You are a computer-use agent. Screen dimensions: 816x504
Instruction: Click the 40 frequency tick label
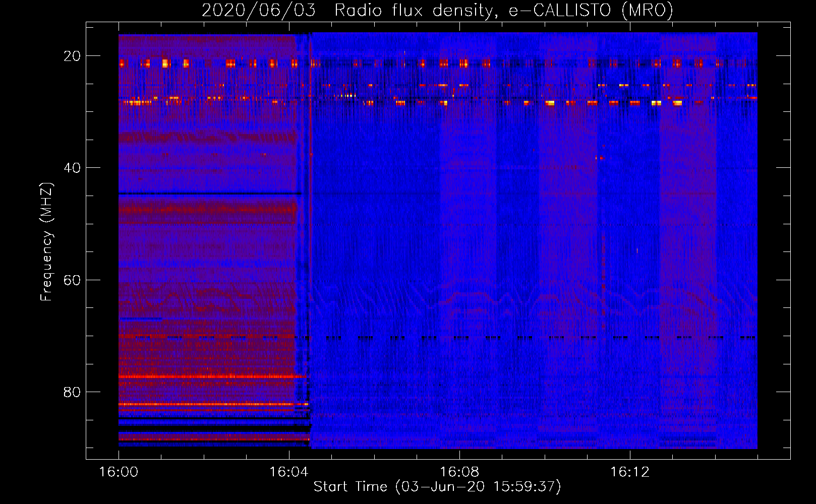tap(72, 168)
